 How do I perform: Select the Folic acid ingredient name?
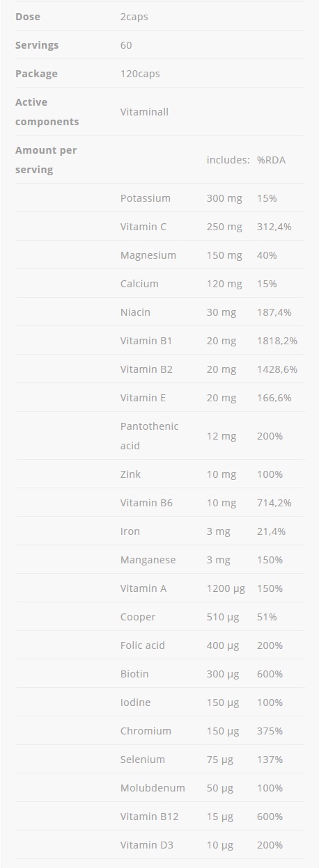point(142,645)
